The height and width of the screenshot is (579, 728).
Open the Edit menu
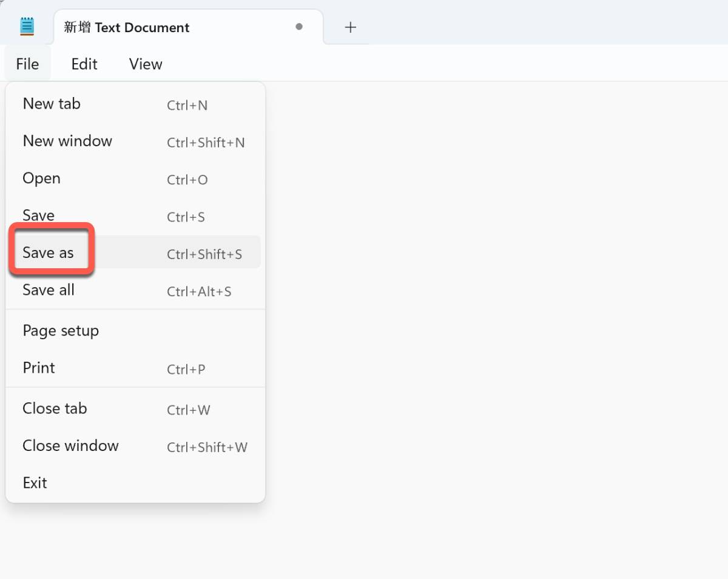click(x=84, y=64)
